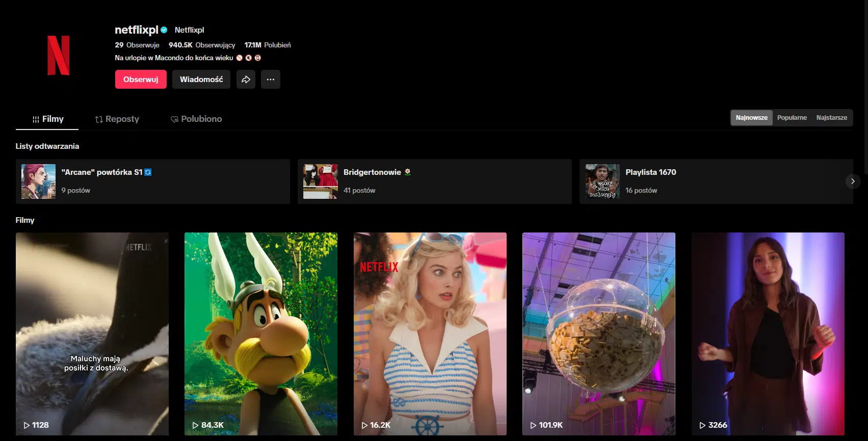
Task: Play the woman presenter video with 3266 views
Action: [x=768, y=334]
